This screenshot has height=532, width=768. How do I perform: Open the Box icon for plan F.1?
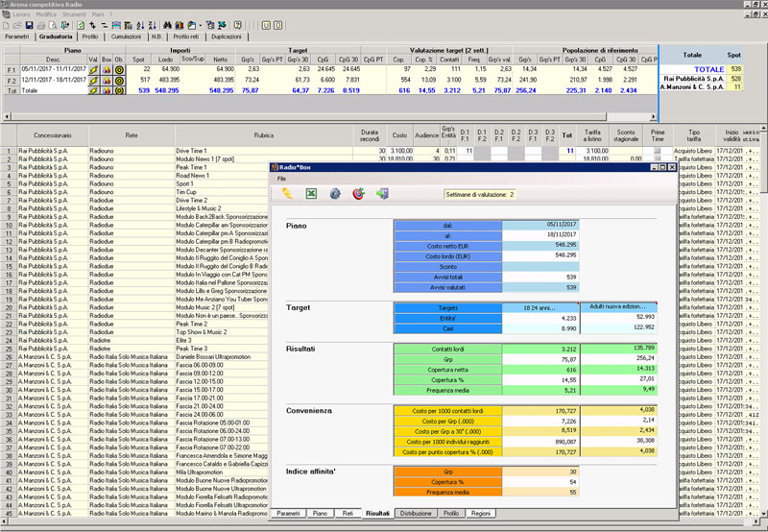click(107, 70)
